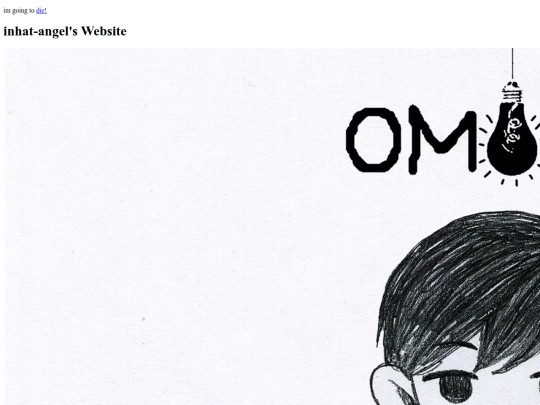Click the blank paper area of the image
Screen dimensions: 540x405
[172, 224]
